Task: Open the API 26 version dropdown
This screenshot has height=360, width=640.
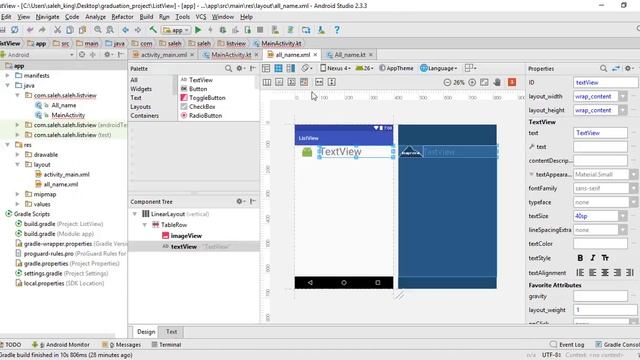Action: coord(364,68)
